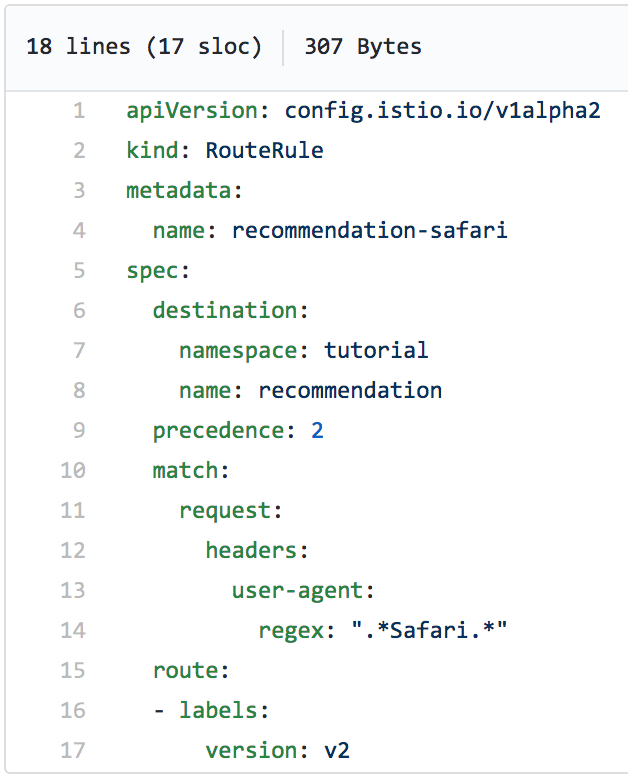Select line number 2 in the gutter
This screenshot has width=628, height=778.
coord(78,150)
